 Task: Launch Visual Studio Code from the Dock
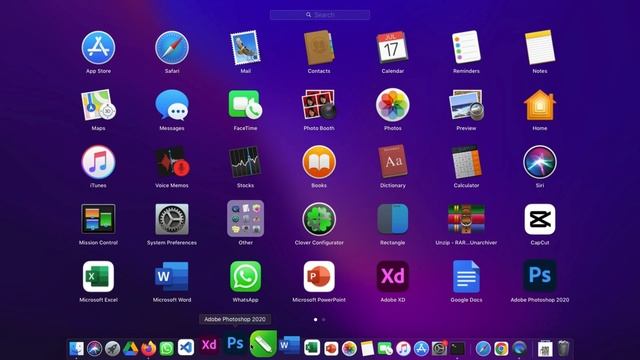(186, 348)
